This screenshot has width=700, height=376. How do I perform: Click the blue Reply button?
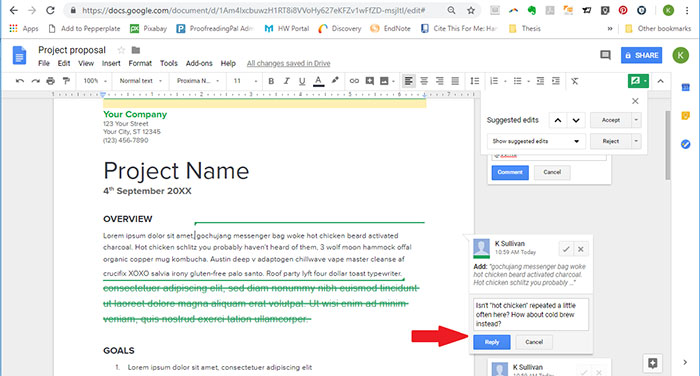(492, 342)
